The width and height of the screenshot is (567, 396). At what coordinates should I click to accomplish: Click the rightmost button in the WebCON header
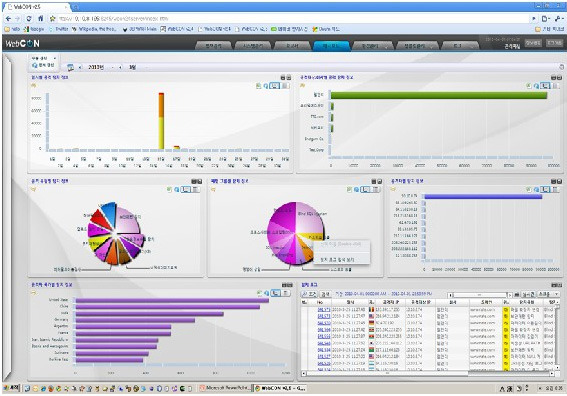tap(554, 43)
